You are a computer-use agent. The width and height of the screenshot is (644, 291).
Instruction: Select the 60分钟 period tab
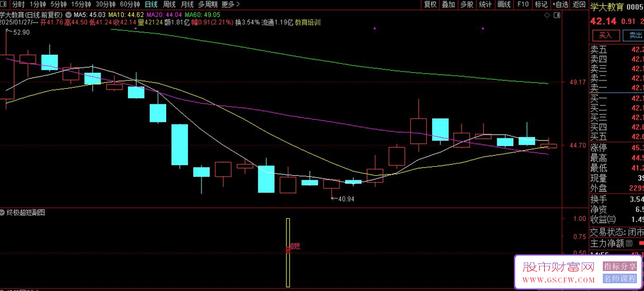coord(130,5)
